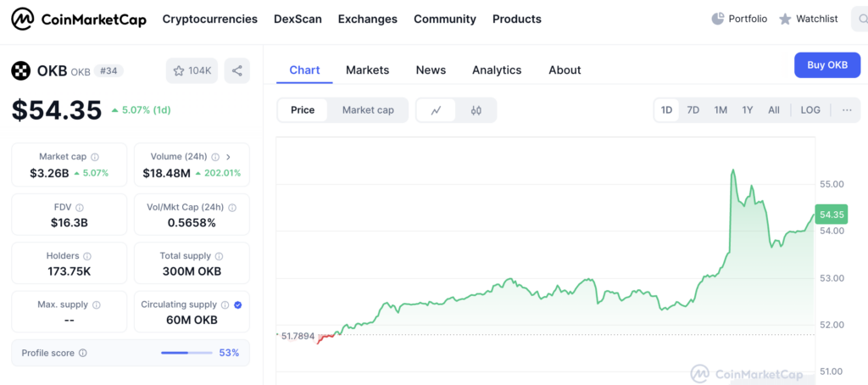Click Holders info icon
868x385 pixels.
pyautogui.click(x=87, y=256)
